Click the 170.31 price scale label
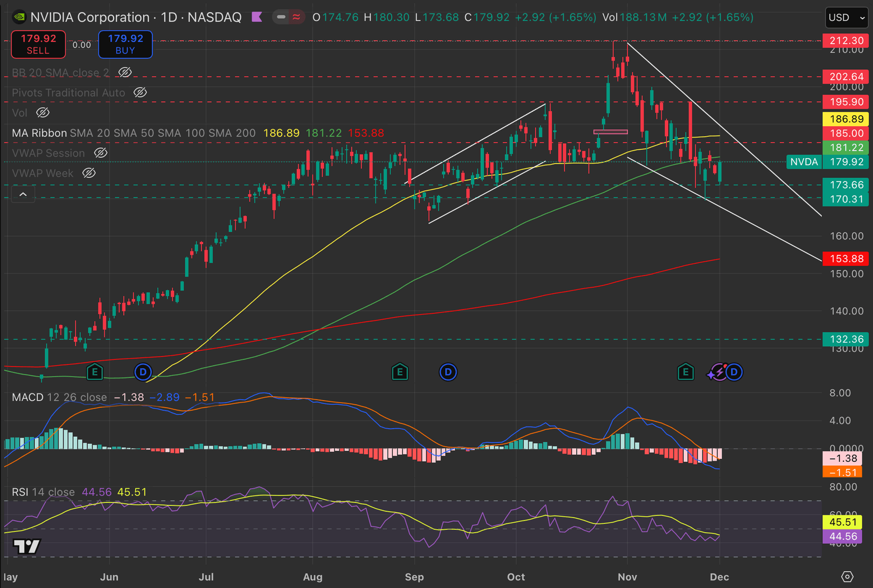Image resolution: width=873 pixels, height=588 pixels. coord(846,199)
